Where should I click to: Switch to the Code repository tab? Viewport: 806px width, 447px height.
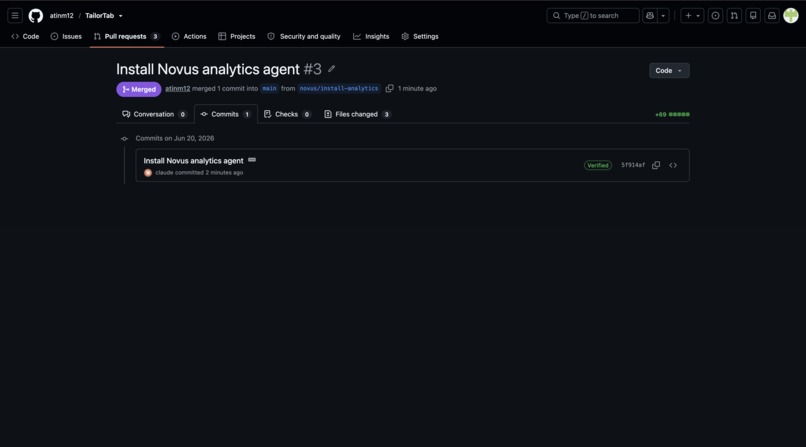click(25, 36)
